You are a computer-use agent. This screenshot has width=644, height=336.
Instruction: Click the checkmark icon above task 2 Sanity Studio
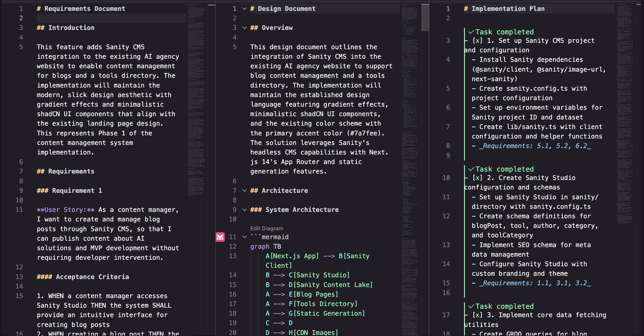[471, 169]
